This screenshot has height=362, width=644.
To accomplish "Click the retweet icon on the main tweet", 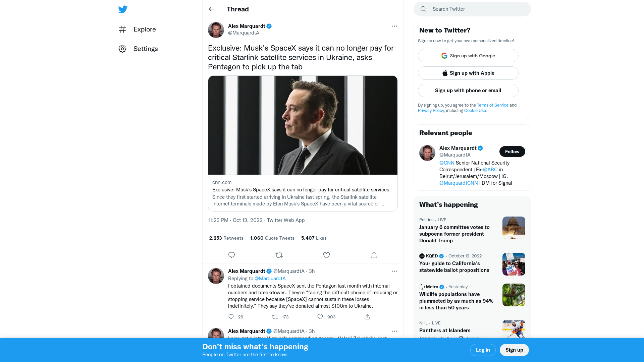I will click(279, 255).
